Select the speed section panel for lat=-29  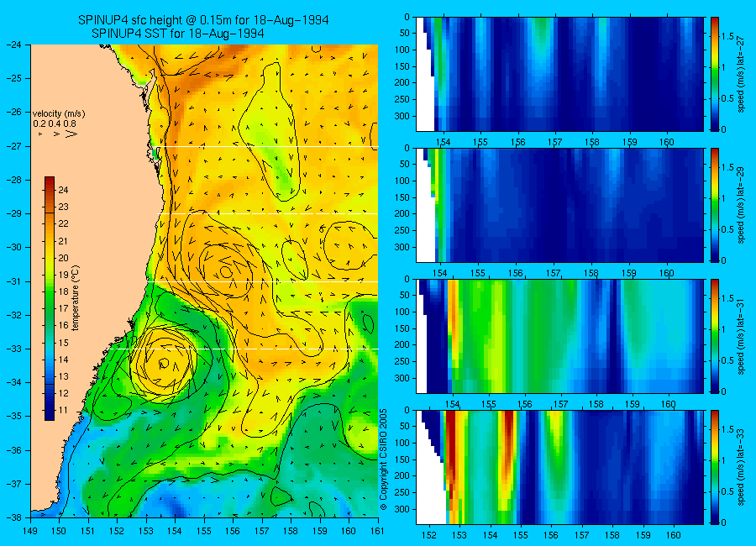(x=559, y=205)
